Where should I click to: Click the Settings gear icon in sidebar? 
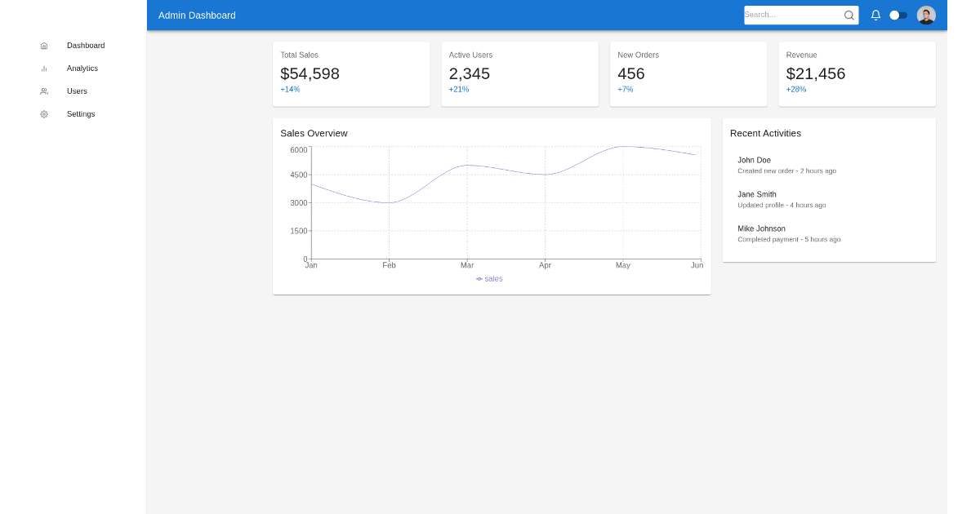pyautogui.click(x=44, y=114)
